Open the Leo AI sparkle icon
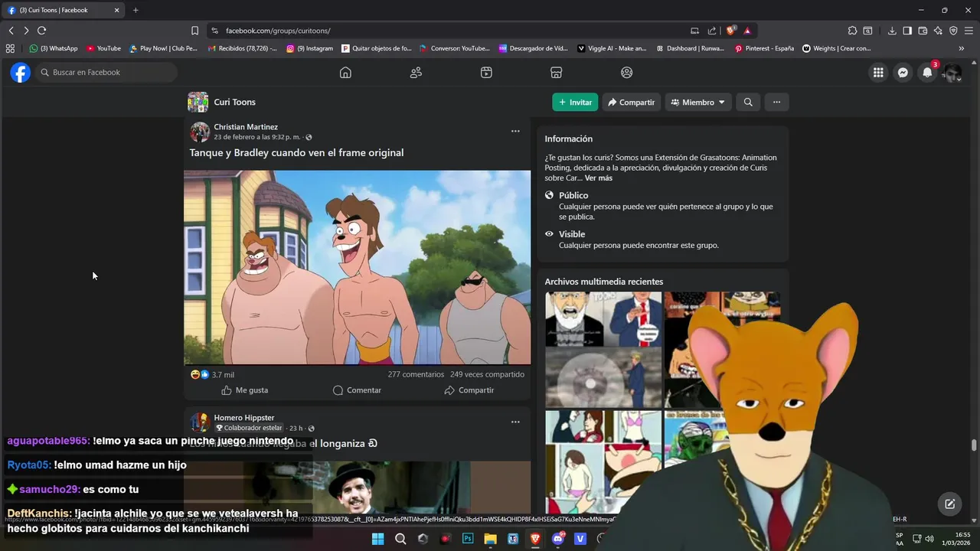Screen dimensions: 980x551 [x=938, y=31]
